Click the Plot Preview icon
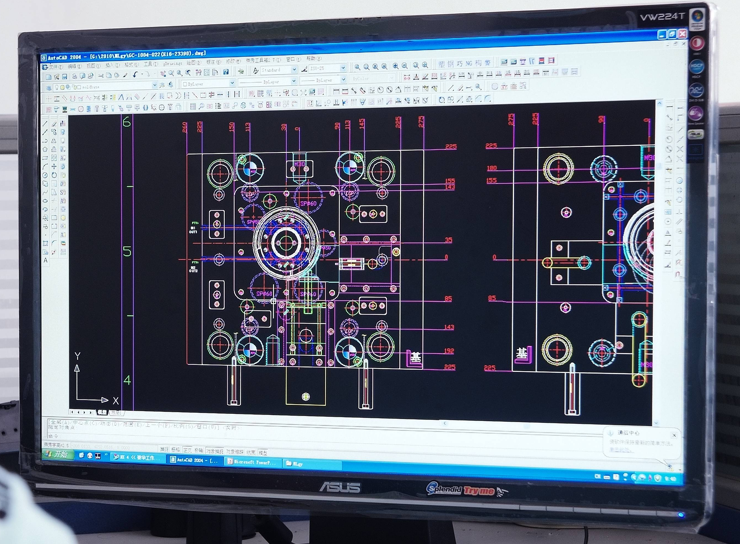The image size is (740, 560). (x=83, y=76)
